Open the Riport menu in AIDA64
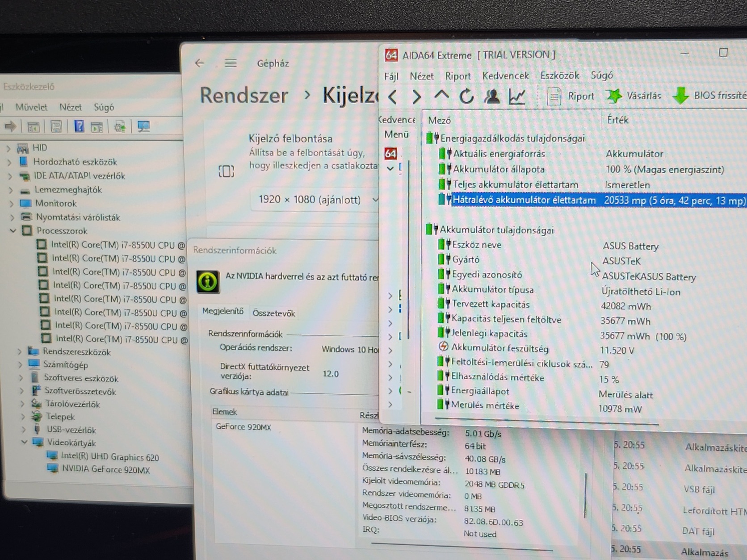The image size is (747, 560). 458,76
